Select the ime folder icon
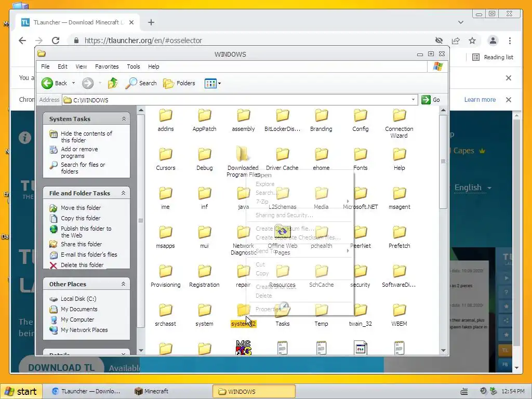The width and height of the screenshot is (532, 399). 166,193
